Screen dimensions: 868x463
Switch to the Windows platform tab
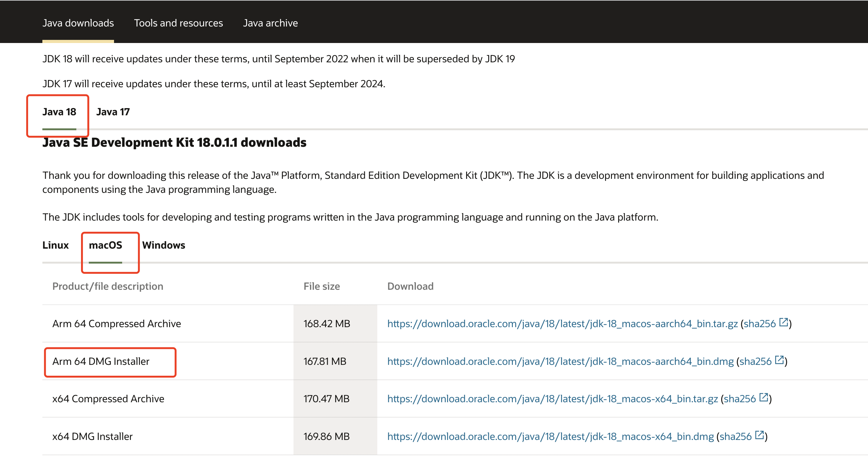click(164, 245)
